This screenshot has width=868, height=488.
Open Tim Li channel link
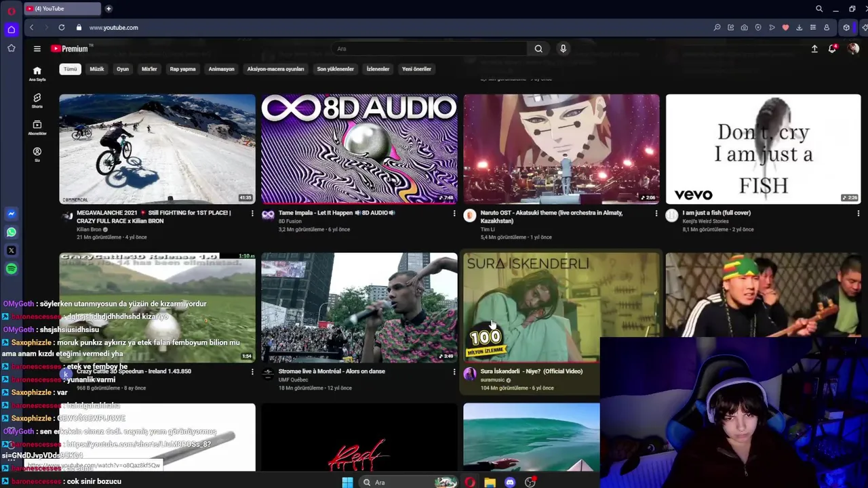point(488,230)
